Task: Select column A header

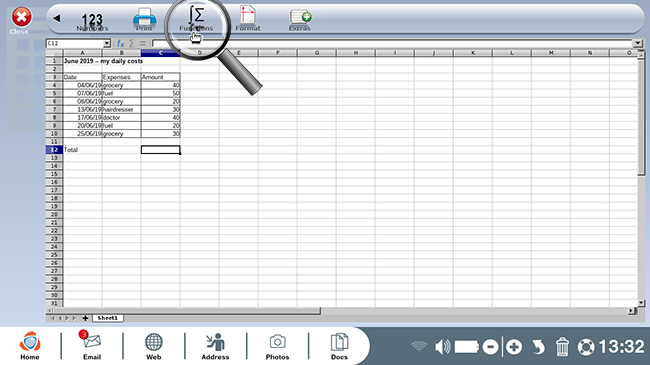Action: click(x=82, y=53)
